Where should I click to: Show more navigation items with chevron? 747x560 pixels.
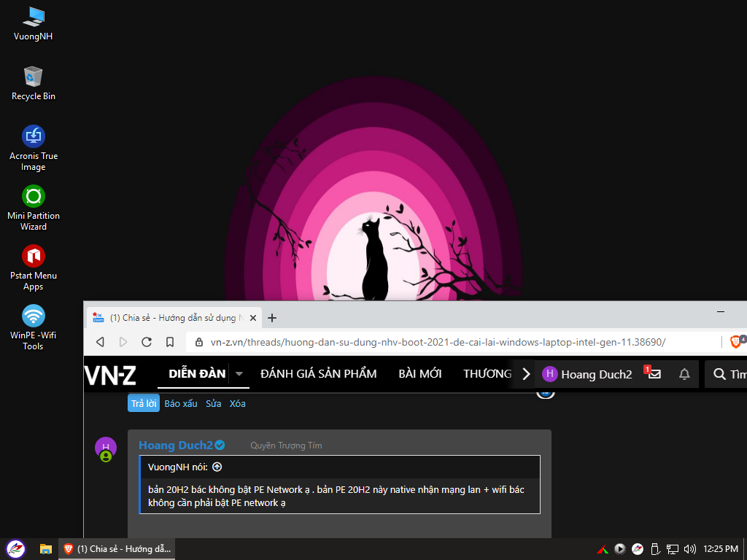526,374
